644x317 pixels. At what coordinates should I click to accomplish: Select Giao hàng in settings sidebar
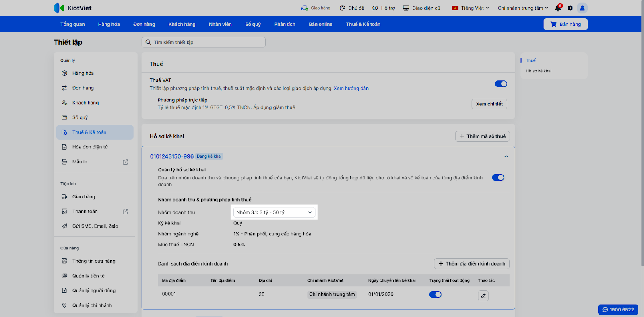pos(95,197)
